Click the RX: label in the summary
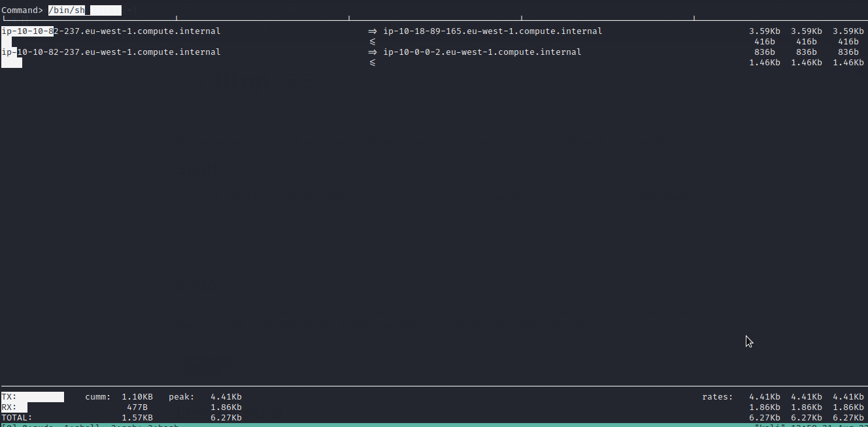The width and height of the screenshot is (868, 427). [9, 407]
